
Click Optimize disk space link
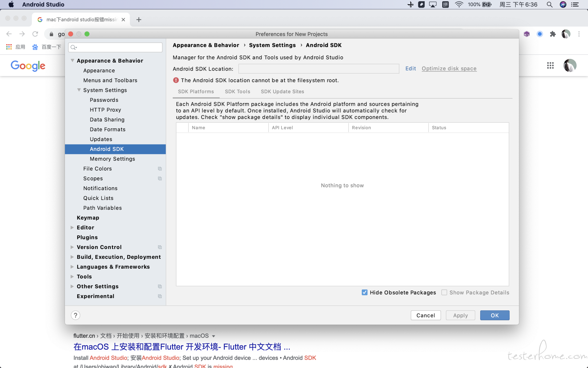click(449, 69)
